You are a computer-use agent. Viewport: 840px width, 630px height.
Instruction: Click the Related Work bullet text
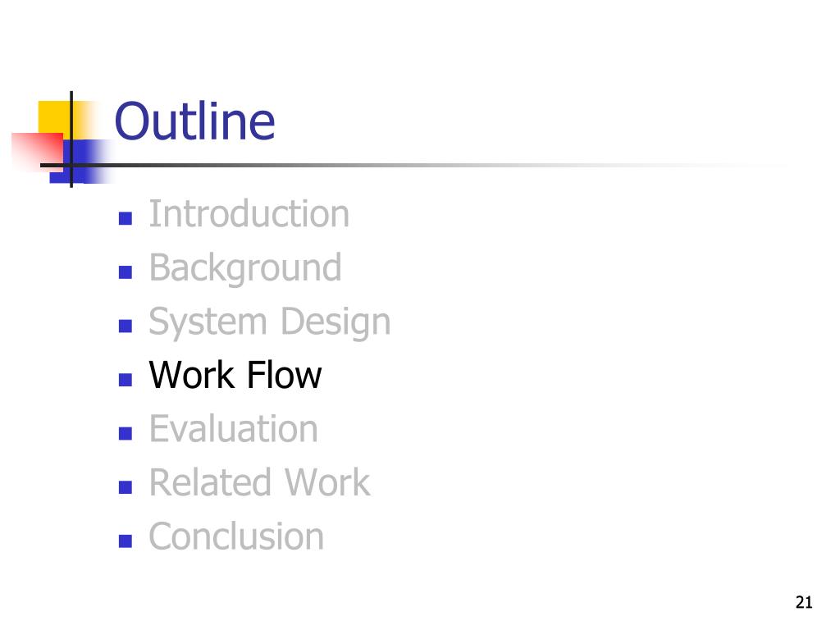click(x=259, y=482)
